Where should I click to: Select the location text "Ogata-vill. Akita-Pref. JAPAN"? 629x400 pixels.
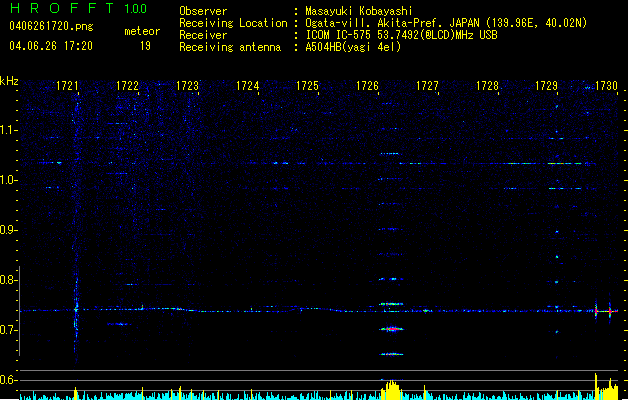tap(392, 23)
